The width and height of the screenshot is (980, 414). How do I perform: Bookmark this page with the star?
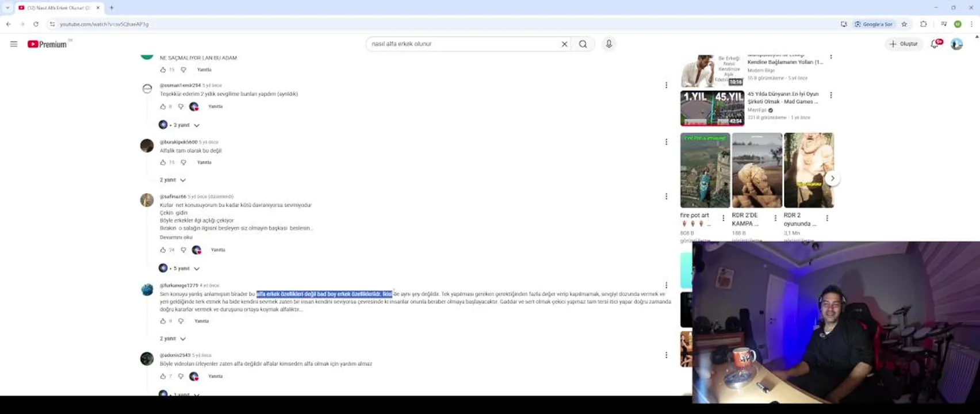[904, 24]
